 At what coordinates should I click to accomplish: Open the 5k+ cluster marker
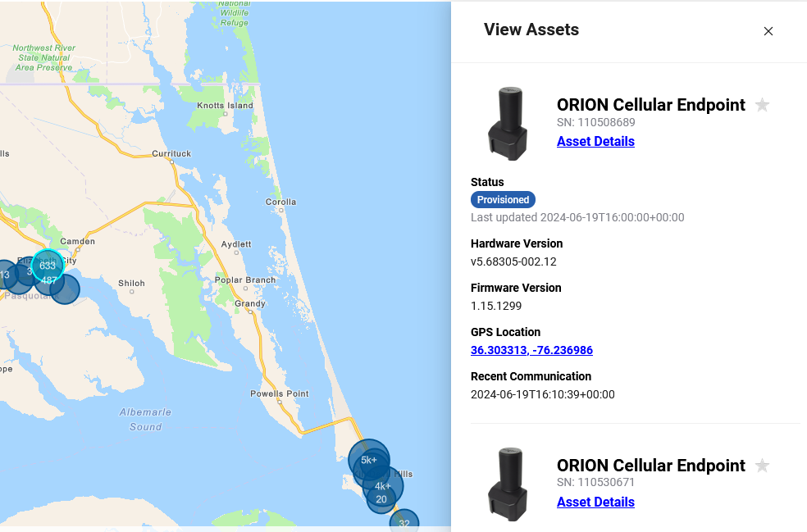pyautogui.click(x=369, y=459)
